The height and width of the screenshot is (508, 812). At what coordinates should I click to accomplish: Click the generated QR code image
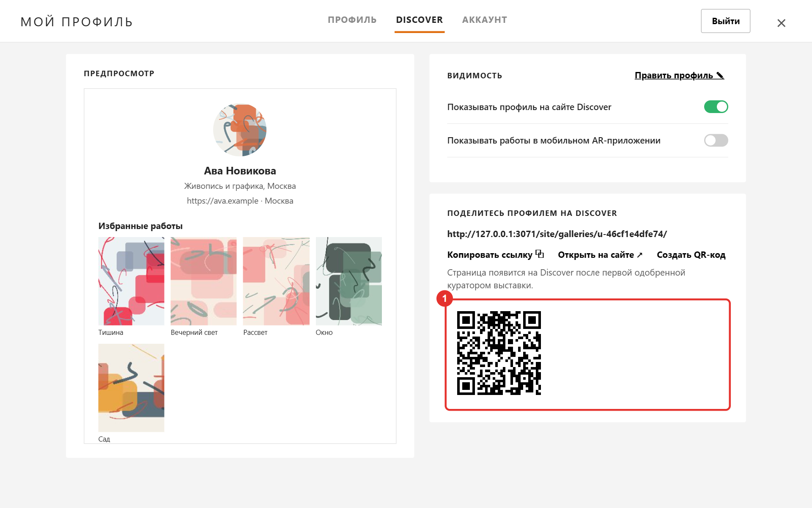coord(499,353)
